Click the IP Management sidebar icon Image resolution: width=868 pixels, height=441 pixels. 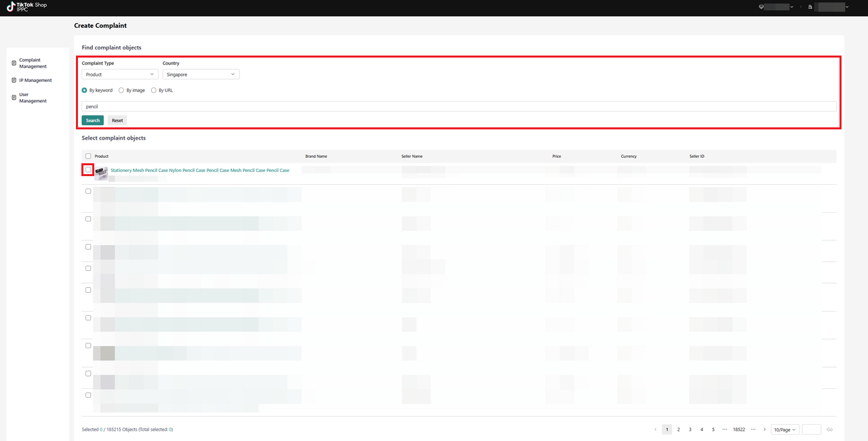[x=14, y=80]
